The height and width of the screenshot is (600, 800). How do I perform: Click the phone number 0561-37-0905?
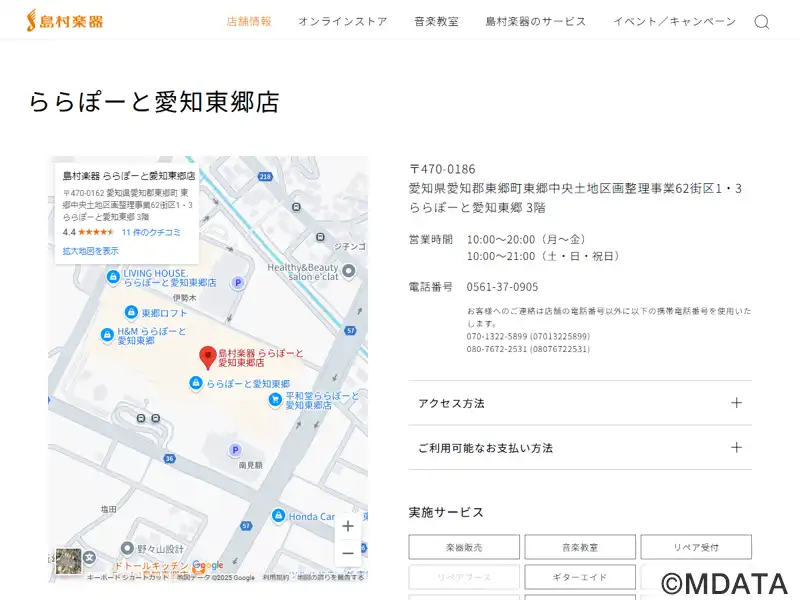[x=502, y=287]
